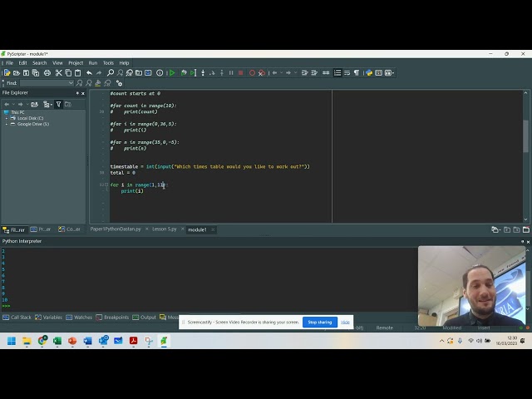Click the red Stop debugging icon

(x=240, y=72)
